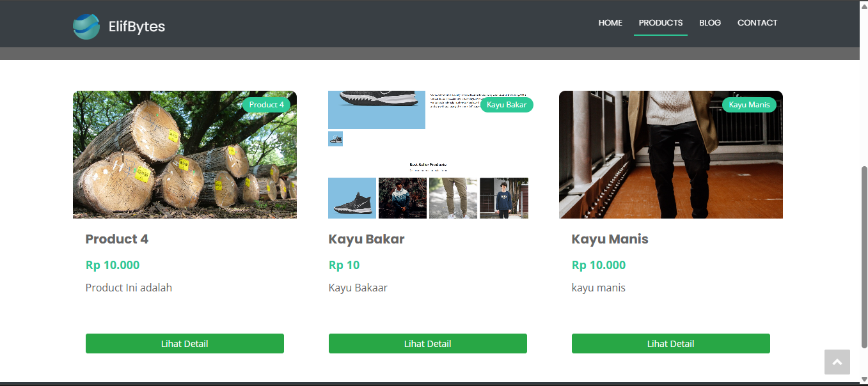Select the PRODUCTS navigation tab

(660, 23)
